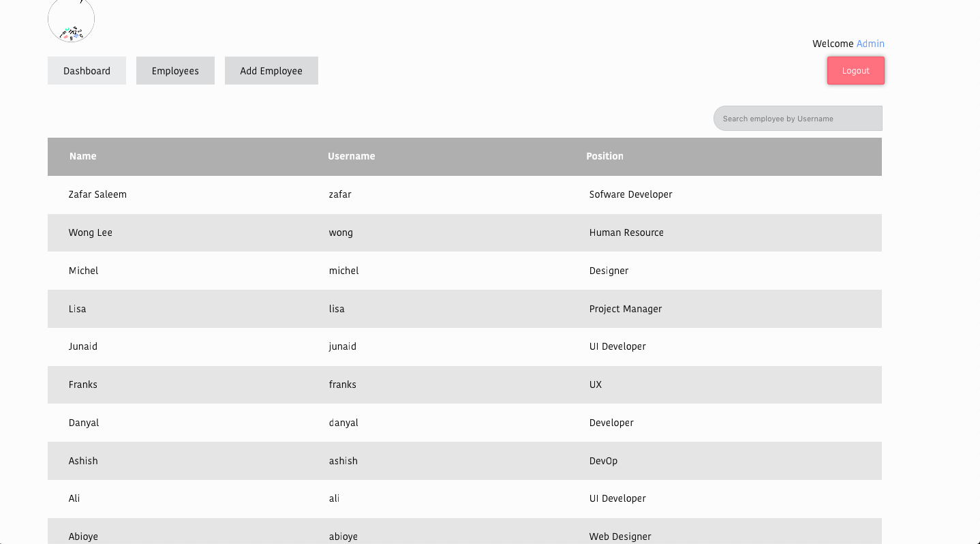Focus the Search employee by Username field
The width and height of the screenshot is (980, 544).
coord(798,119)
